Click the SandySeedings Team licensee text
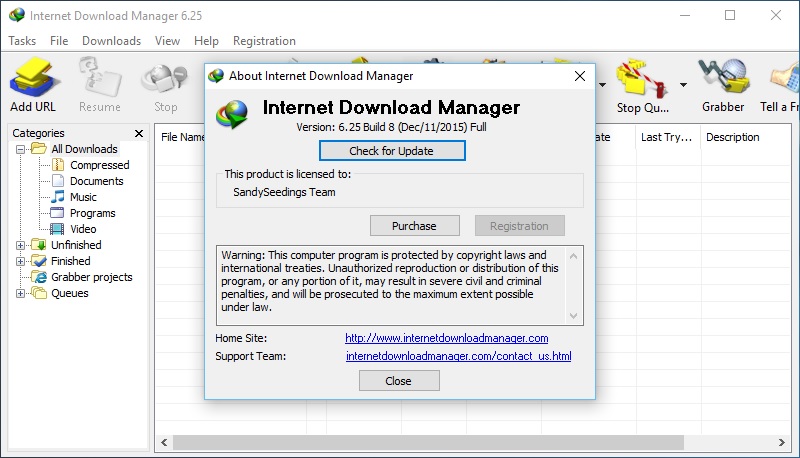 pos(284,192)
